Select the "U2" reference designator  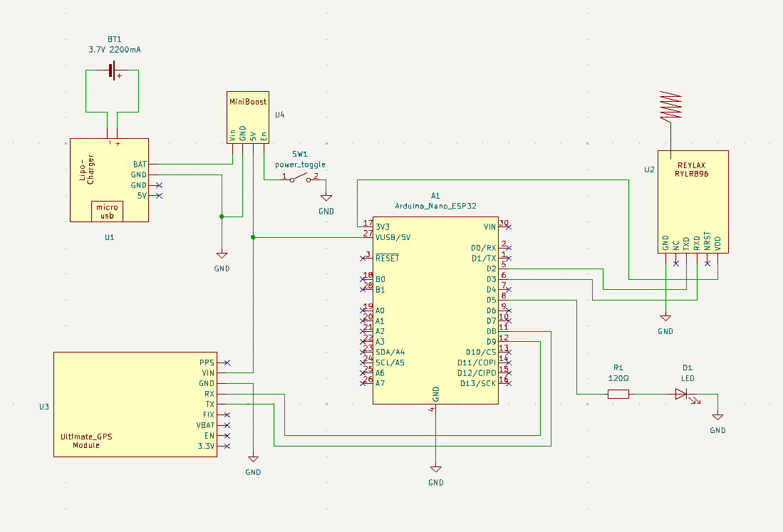pyautogui.click(x=649, y=169)
